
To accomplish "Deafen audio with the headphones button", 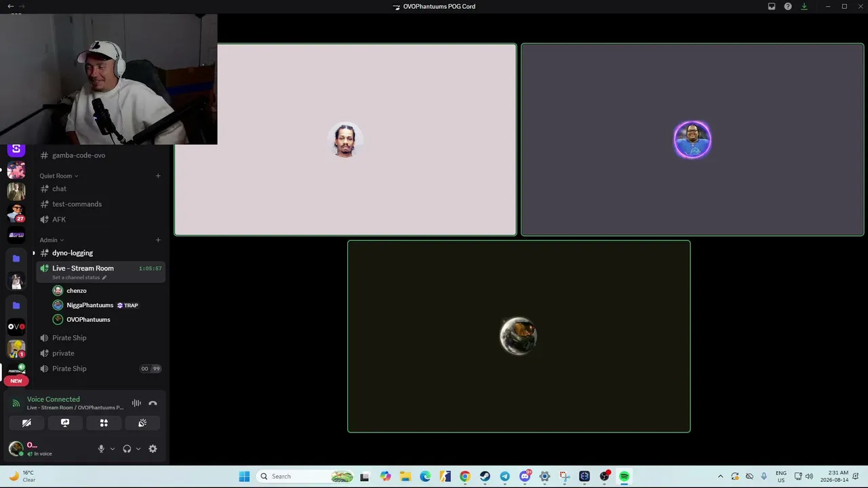I will [x=127, y=449].
